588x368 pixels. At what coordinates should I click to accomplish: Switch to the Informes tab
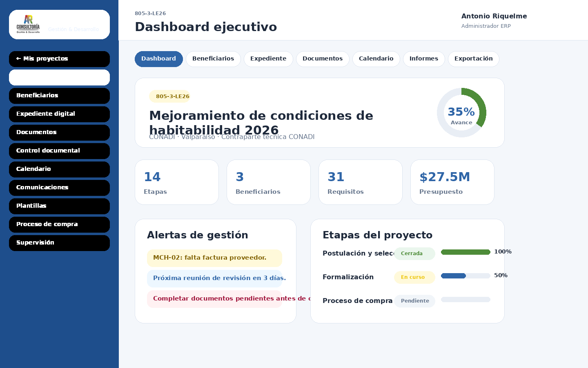[424, 59]
